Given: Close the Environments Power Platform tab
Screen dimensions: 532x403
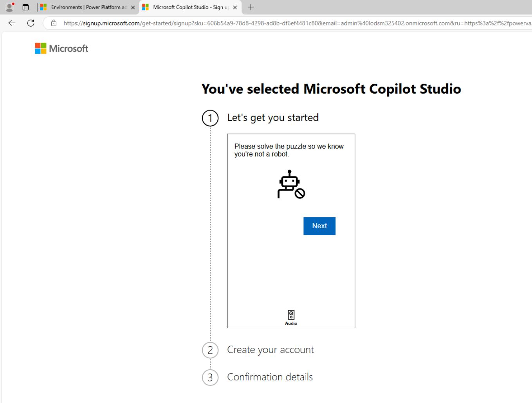Looking at the screenshot, I should pyautogui.click(x=133, y=7).
